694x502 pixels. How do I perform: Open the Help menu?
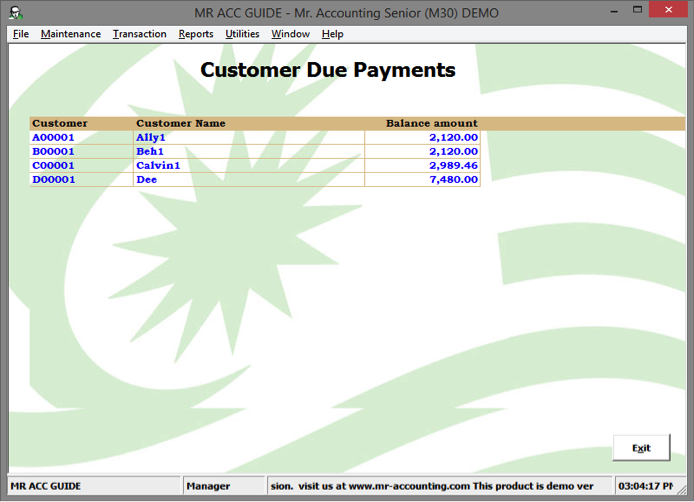coord(332,34)
